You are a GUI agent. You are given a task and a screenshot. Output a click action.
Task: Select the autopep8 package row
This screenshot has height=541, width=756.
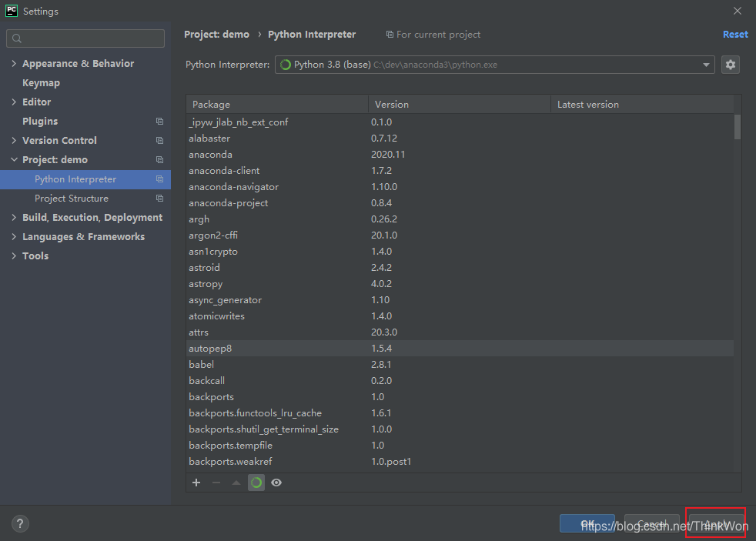pos(460,349)
